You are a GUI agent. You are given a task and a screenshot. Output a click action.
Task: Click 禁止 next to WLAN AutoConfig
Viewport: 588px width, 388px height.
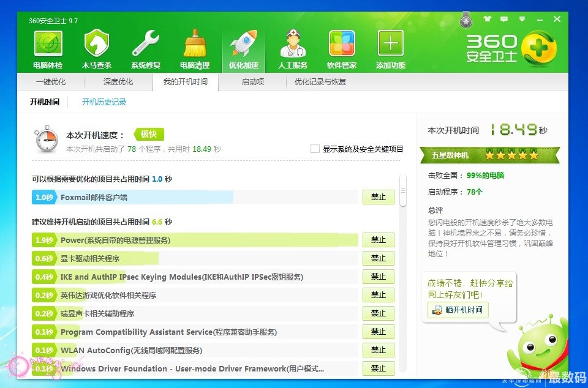(378, 350)
